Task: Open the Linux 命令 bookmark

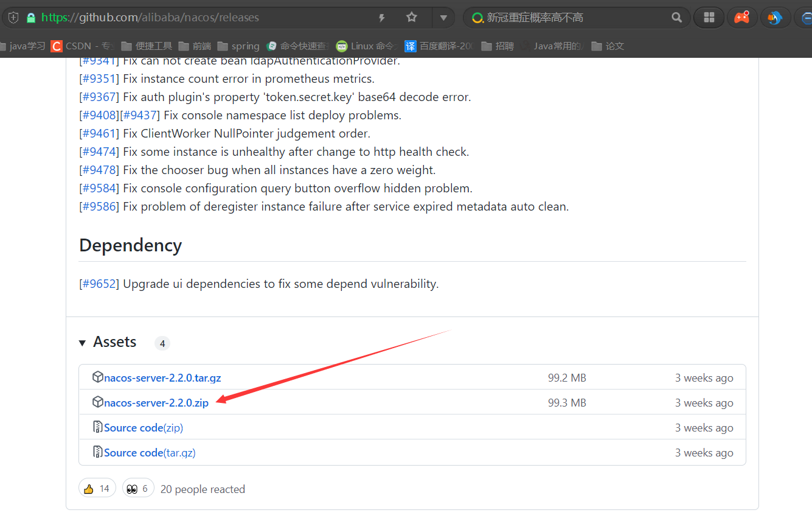Action: 367,46
